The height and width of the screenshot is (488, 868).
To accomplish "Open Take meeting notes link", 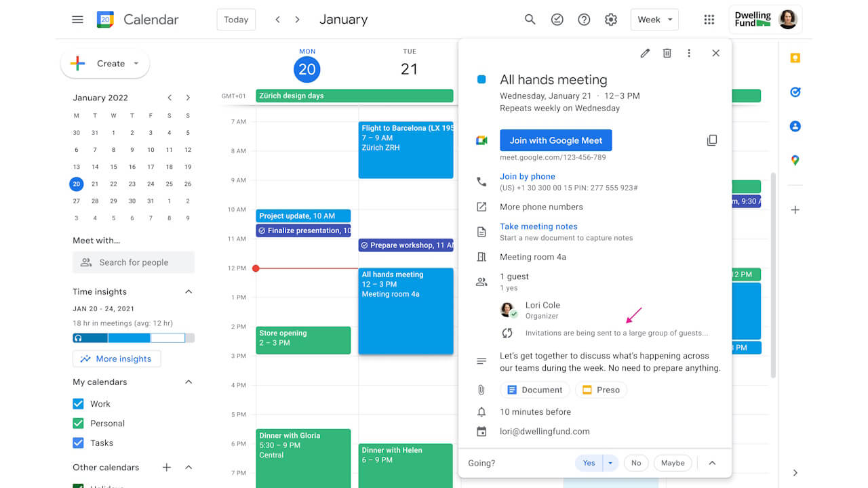I will (538, 226).
